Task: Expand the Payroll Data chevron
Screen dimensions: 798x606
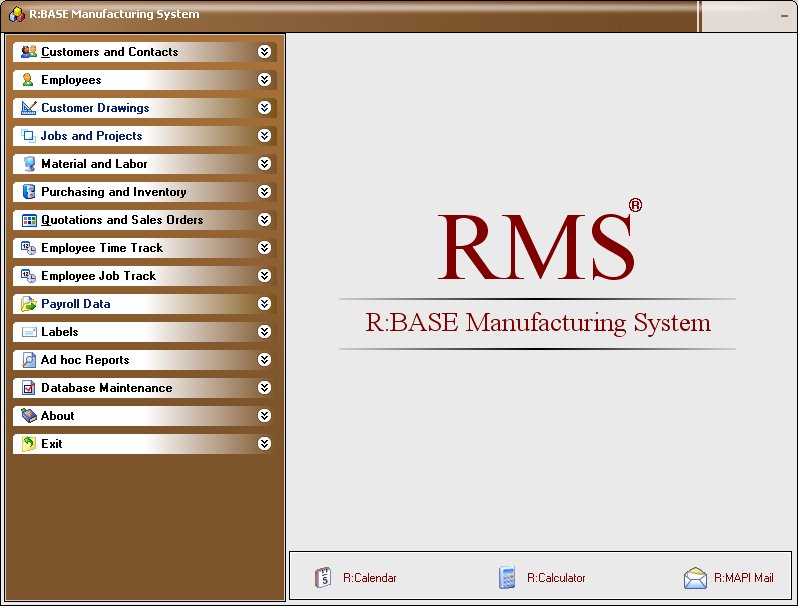Action: pos(264,303)
